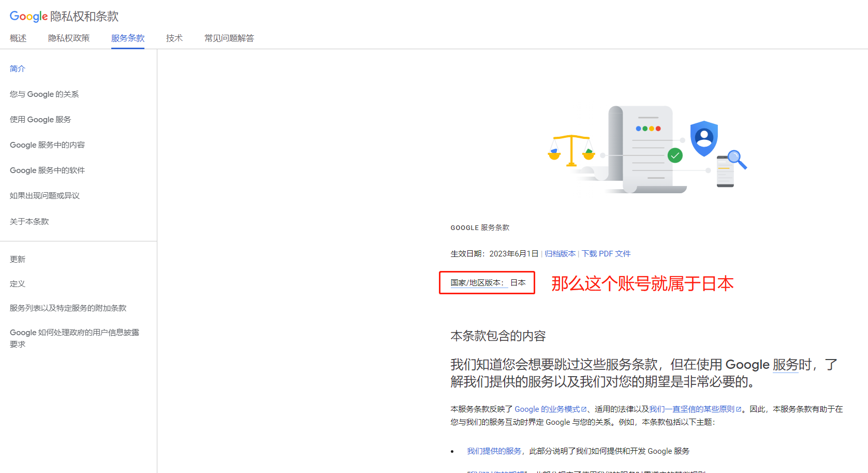This screenshot has height=473, width=868.
Task: Select 简介 in the sidebar
Action: tap(18, 69)
